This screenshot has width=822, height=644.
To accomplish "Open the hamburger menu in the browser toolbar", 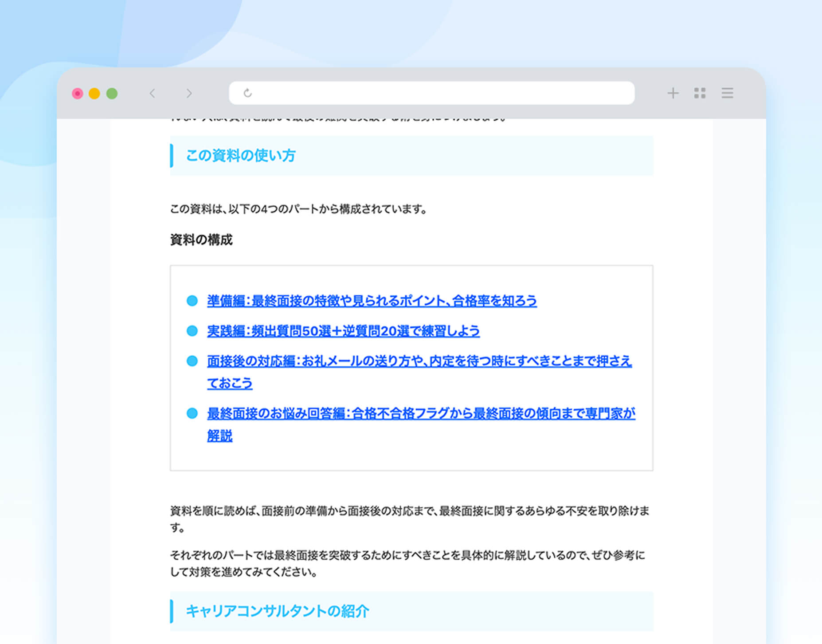I will (x=727, y=93).
